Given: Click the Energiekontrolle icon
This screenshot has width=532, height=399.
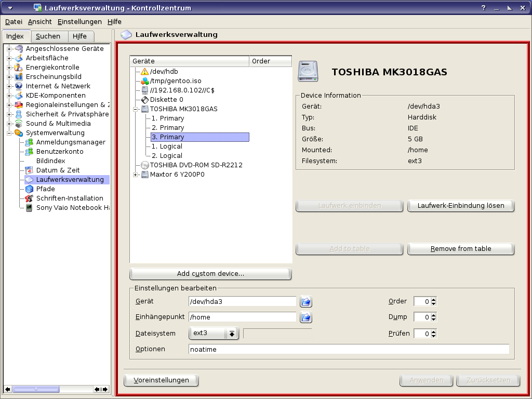Looking at the screenshot, I should click(x=19, y=67).
